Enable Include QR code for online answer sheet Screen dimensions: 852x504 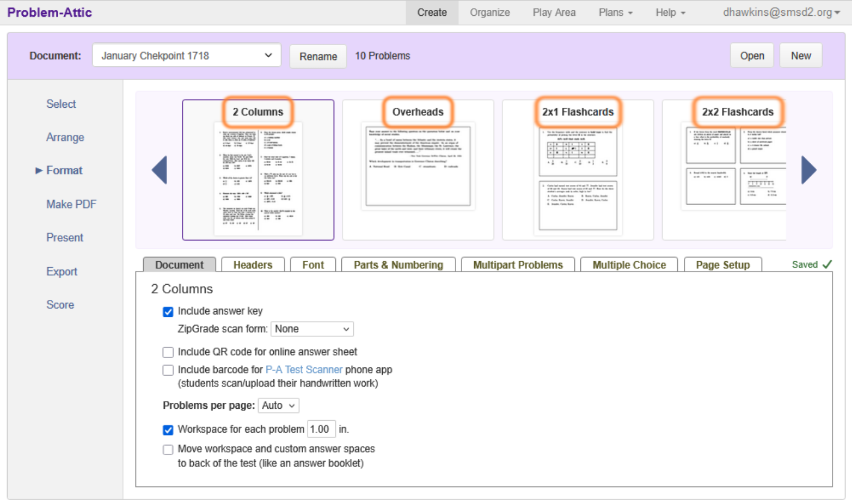168,352
